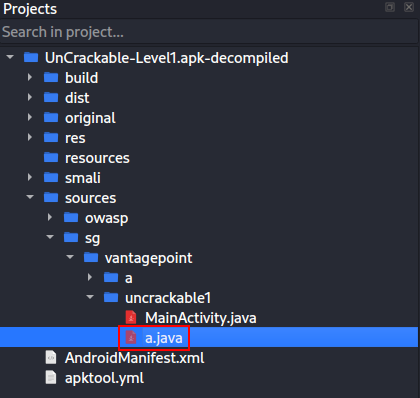Click the MainActivity.java Java file icon

click(131, 317)
